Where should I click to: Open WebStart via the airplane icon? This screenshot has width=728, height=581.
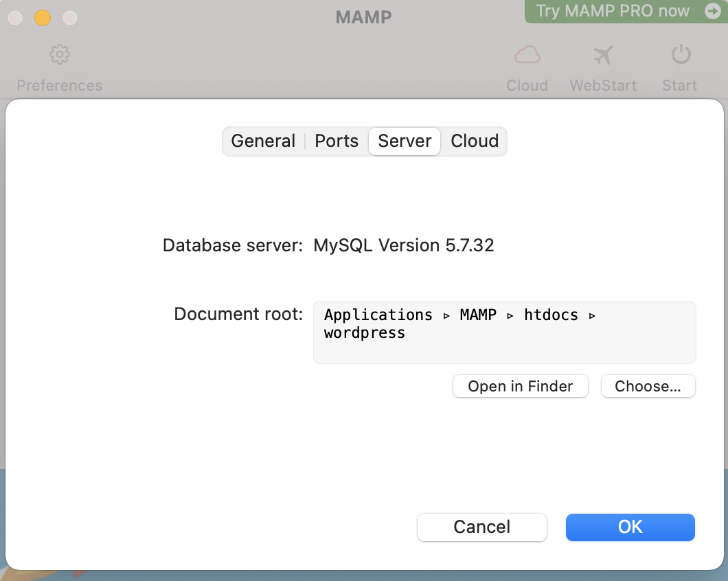click(603, 55)
